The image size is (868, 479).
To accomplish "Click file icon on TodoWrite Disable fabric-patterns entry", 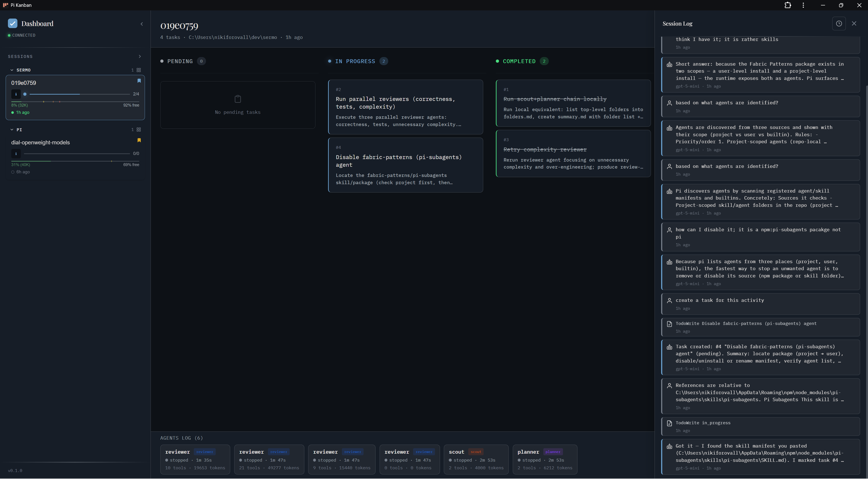I will coord(669,324).
